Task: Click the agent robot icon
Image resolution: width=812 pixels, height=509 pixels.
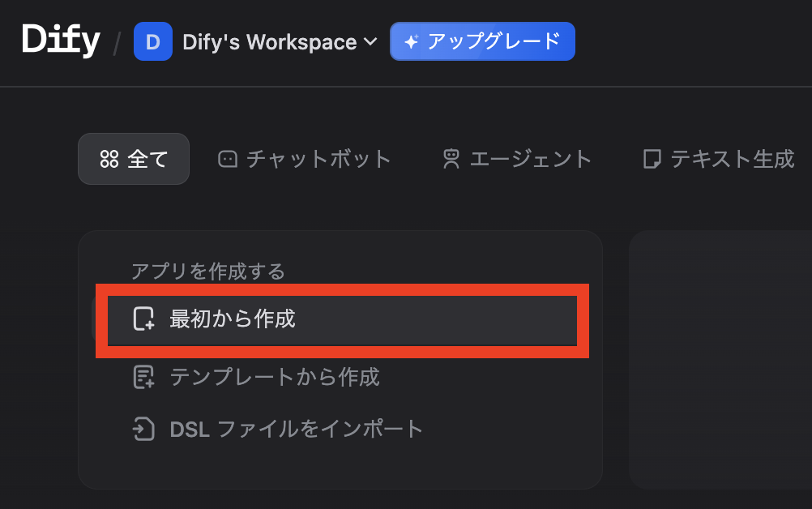Action: click(451, 159)
